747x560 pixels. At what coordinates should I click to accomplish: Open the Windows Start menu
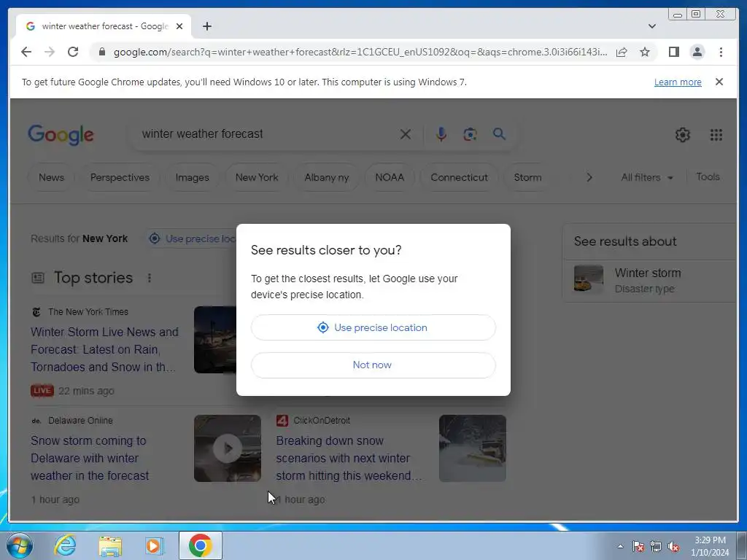19,545
